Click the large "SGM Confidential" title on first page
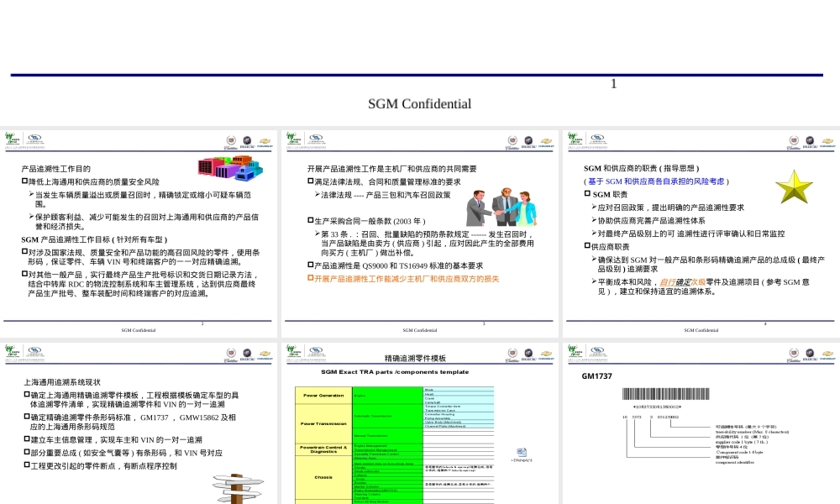This screenshot has height=504, width=840. tap(419, 104)
